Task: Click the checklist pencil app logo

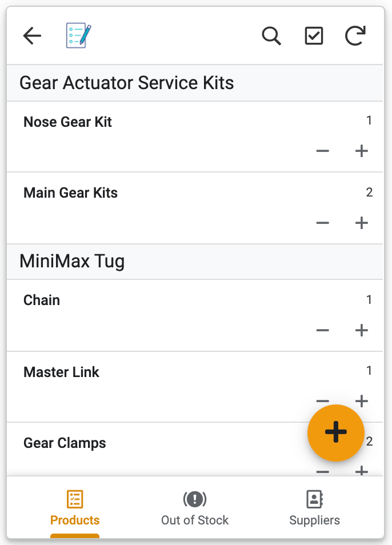Action: pos(78,35)
